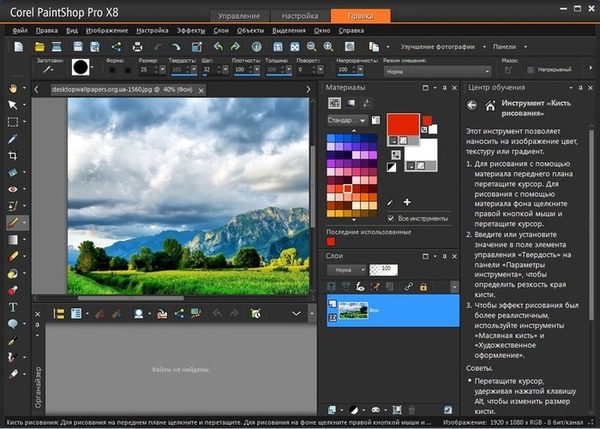The width and height of the screenshot is (600, 429).
Task: Switch to the 'Управление' tab
Action: pos(237,16)
